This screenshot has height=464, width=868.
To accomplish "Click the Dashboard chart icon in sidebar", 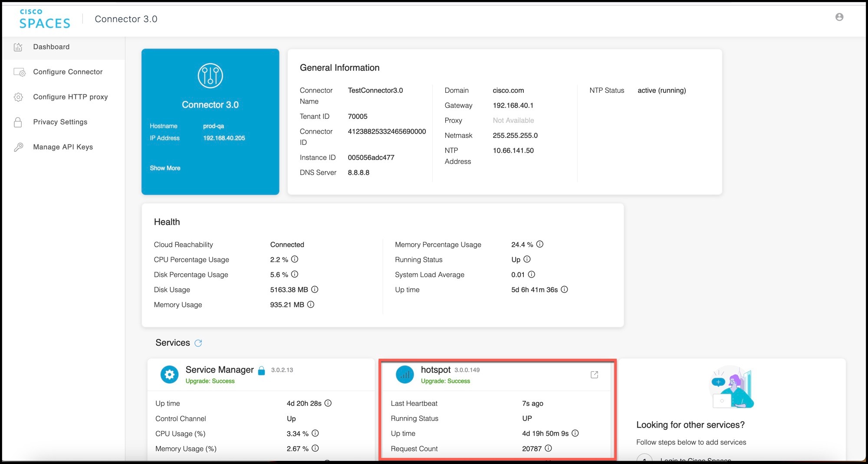I will click(18, 47).
